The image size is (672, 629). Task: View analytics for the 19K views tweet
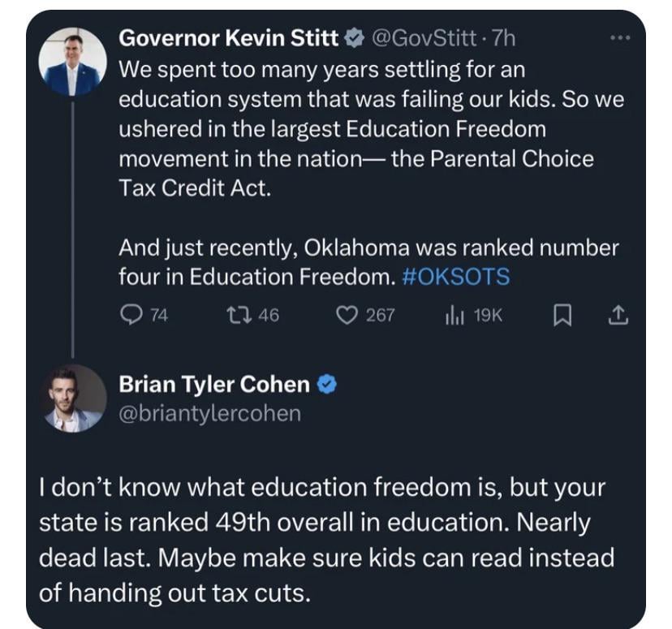pos(453,316)
